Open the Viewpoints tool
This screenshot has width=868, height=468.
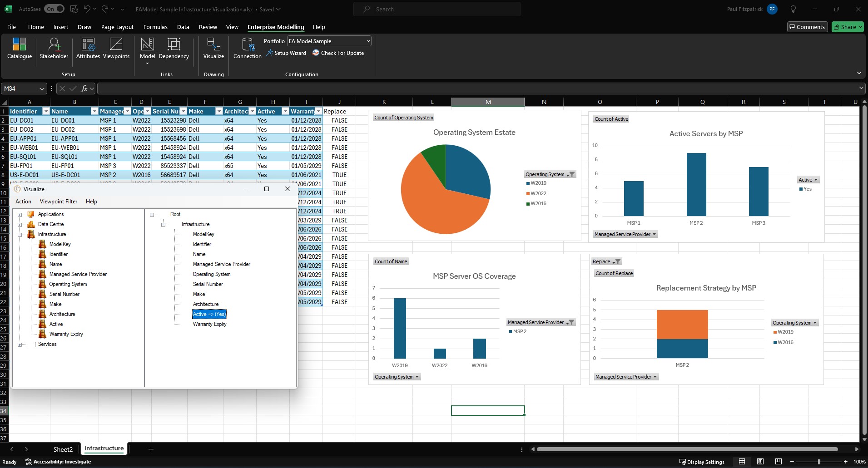(116, 49)
